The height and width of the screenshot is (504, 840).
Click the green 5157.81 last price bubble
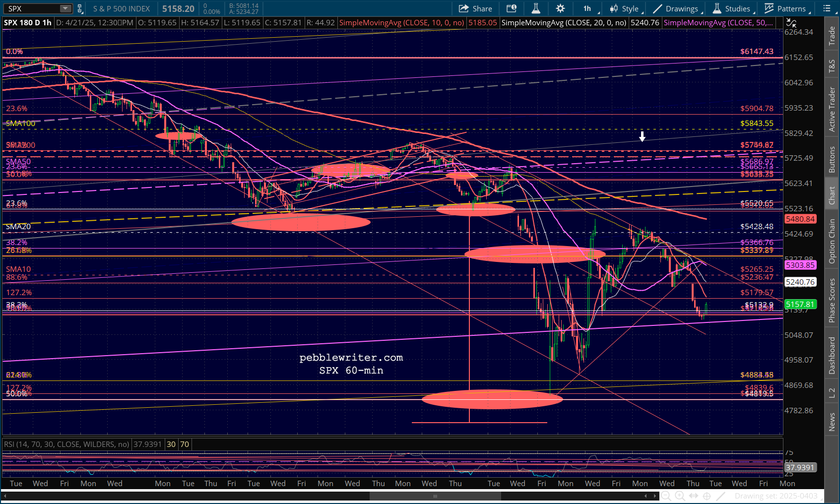tap(800, 305)
